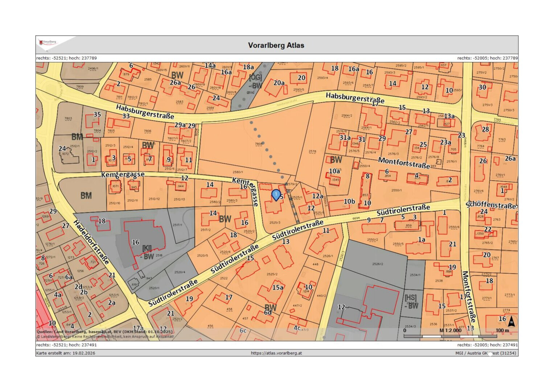Screen dimensions: 554x392
Task: Select the Schöffenstraße street label
Action: (491, 205)
